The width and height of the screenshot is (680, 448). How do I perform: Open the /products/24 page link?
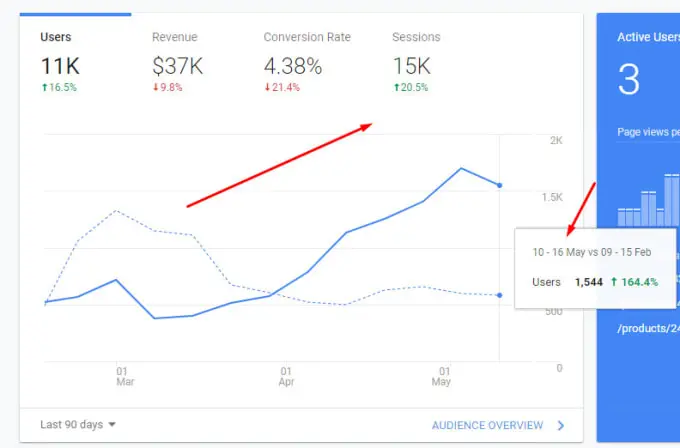tap(649, 327)
